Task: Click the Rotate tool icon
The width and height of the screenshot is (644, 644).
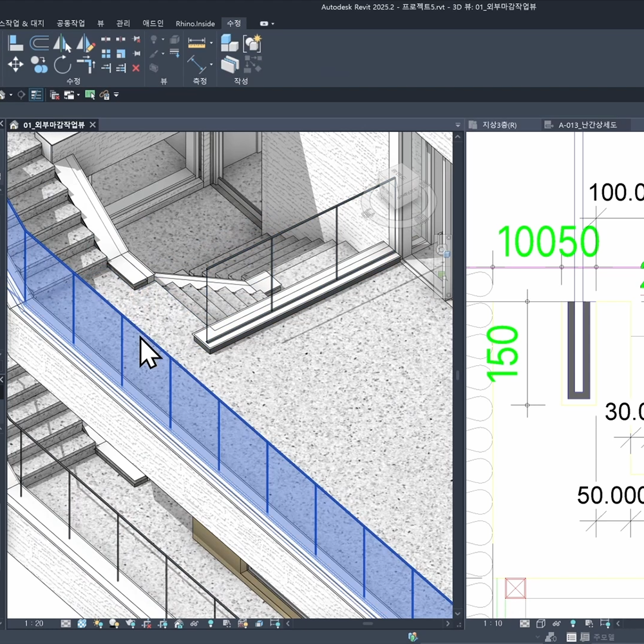Action: [62, 64]
